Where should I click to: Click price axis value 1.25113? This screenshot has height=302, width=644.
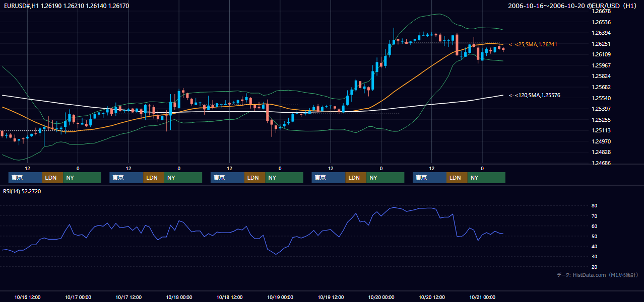[601, 130]
